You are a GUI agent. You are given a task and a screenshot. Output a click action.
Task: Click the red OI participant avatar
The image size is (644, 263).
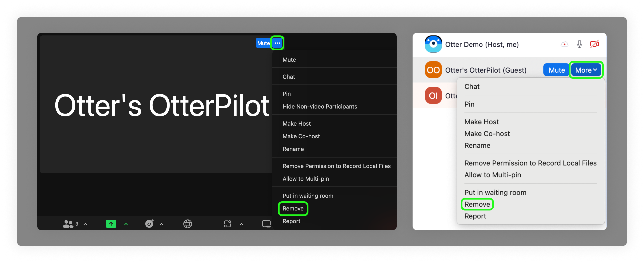point(433,95)
